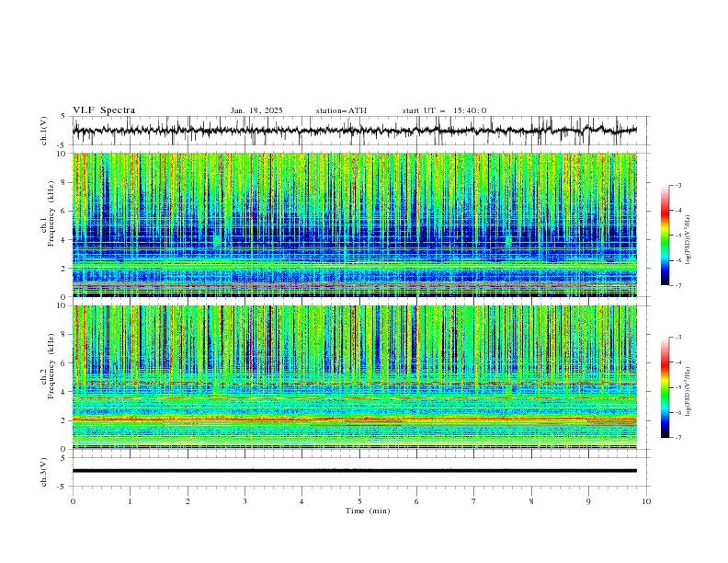This screenshot has width=728, height=563.
Task: Click the 'ch.3(V)' axis label
Action: click(x=44, y=472)
